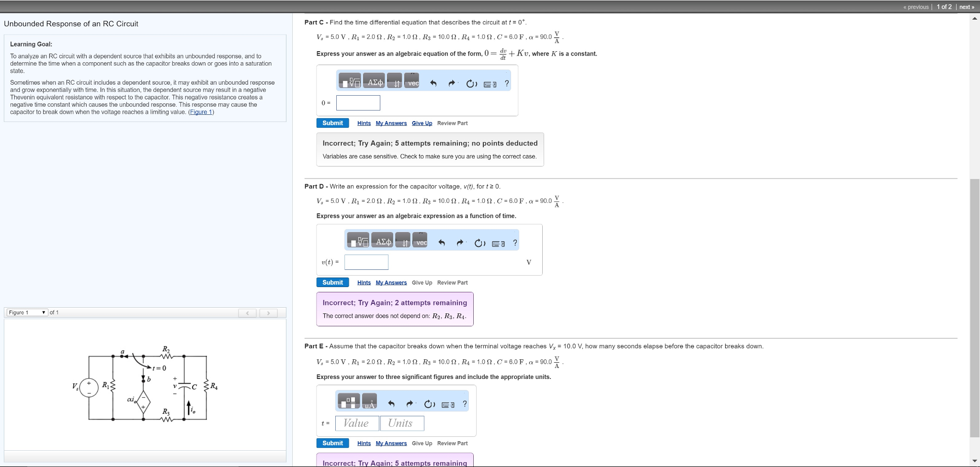980x467 pixels.
Task: Click Give Up under Part C
Action: pos(422,123)
